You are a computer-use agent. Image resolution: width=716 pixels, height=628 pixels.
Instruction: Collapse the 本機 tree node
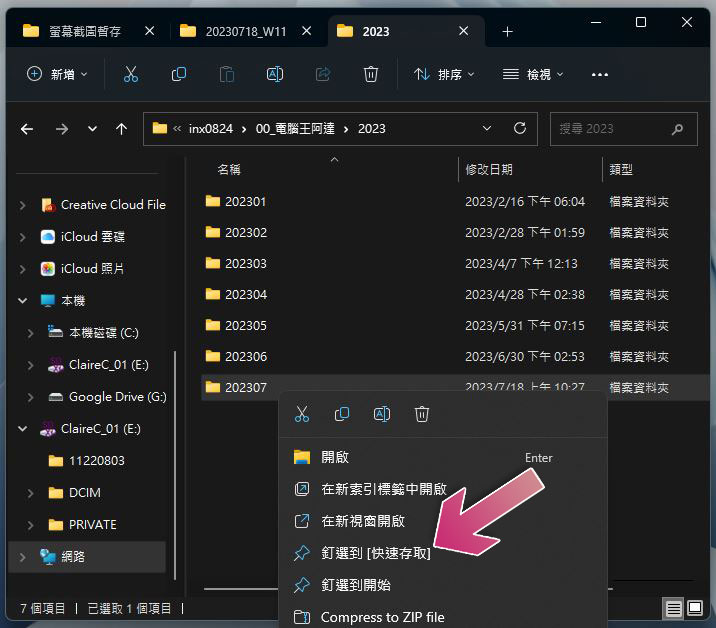point(22,301)
